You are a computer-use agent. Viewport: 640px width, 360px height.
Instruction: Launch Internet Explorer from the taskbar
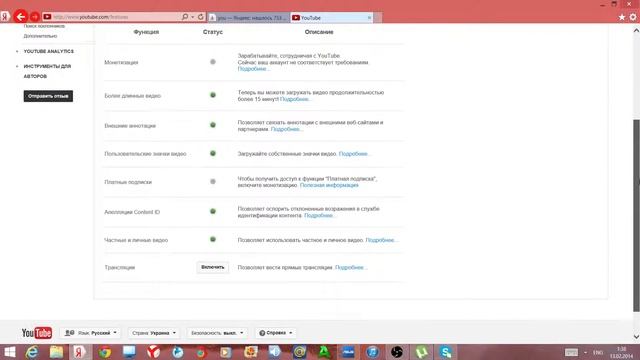click(x=32, y=352)
